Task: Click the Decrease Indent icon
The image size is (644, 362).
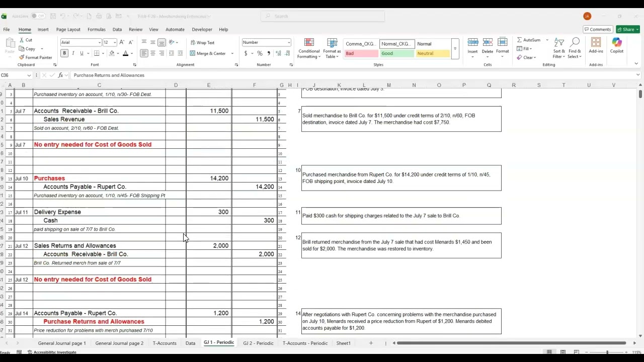Action: click(171, 53)
